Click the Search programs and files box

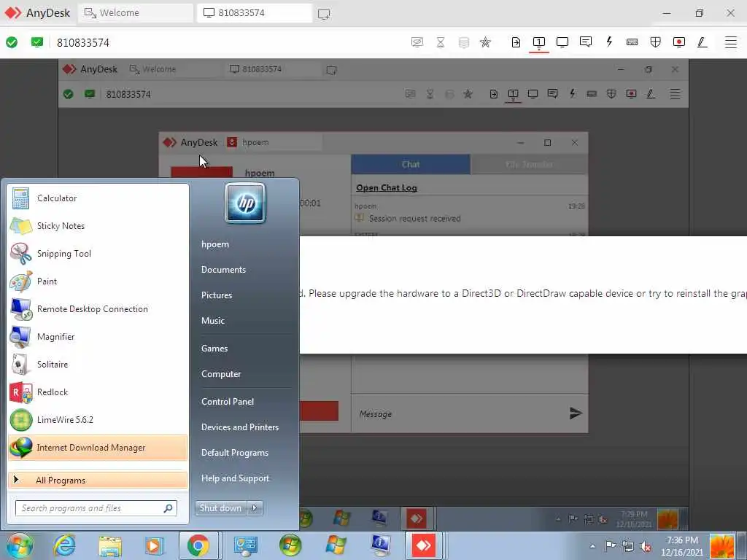coord(96,508)
